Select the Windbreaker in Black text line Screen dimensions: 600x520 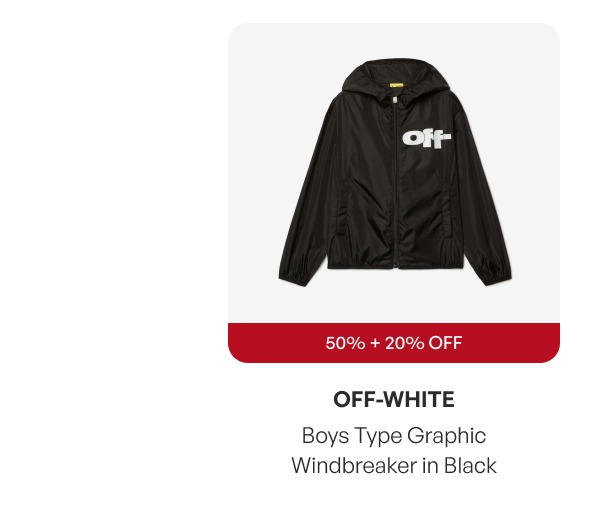(394, 465)
